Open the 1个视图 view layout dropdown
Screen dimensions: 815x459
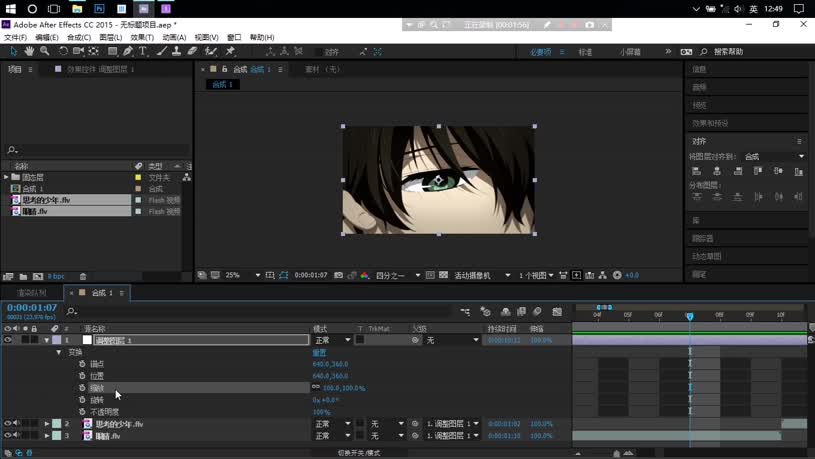[536, 275]
